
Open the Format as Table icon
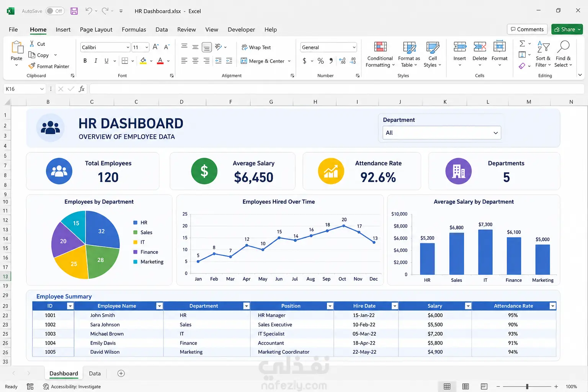tap(409, 47)
